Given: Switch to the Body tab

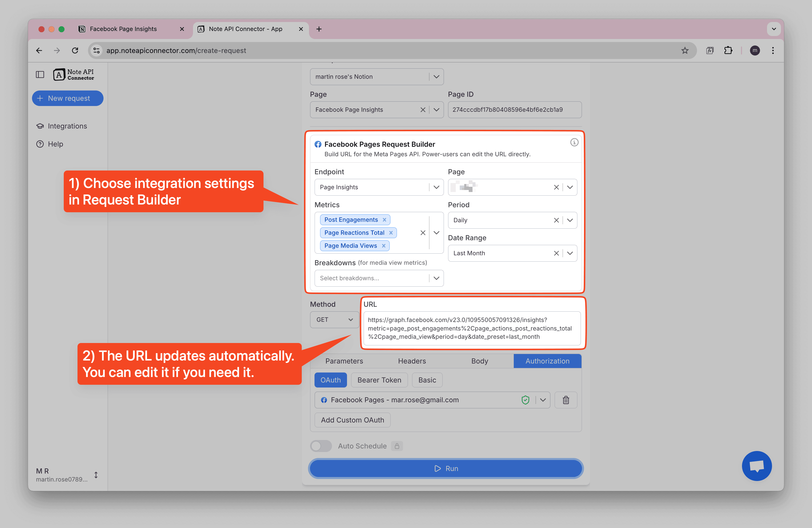Looking at the screenshot, I should pos(479,361).
